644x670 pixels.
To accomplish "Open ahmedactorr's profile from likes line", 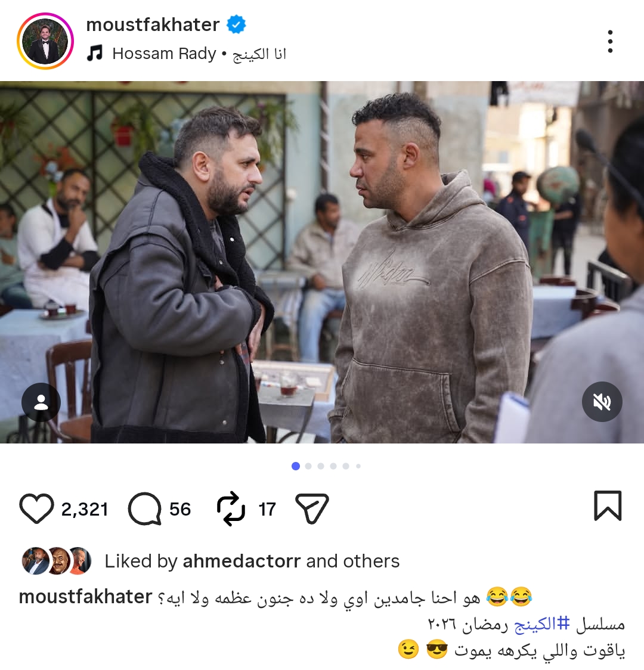I will (242, 561).
